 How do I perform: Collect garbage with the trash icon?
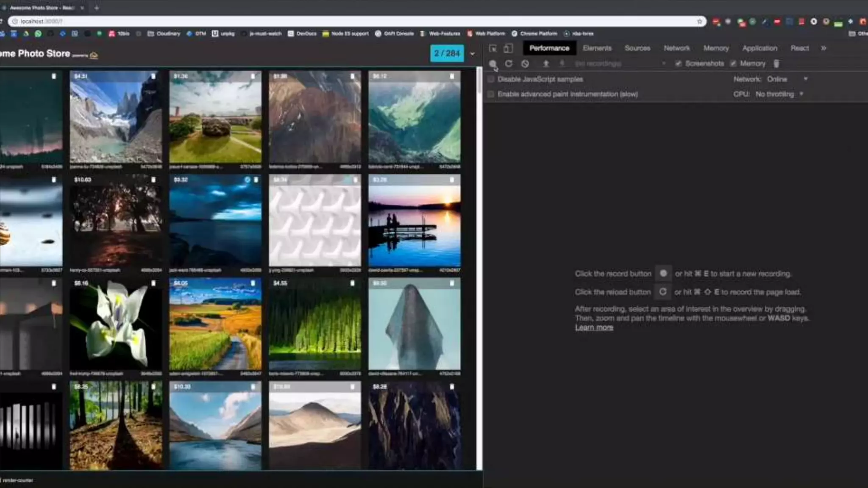click(x=776, y=64)
